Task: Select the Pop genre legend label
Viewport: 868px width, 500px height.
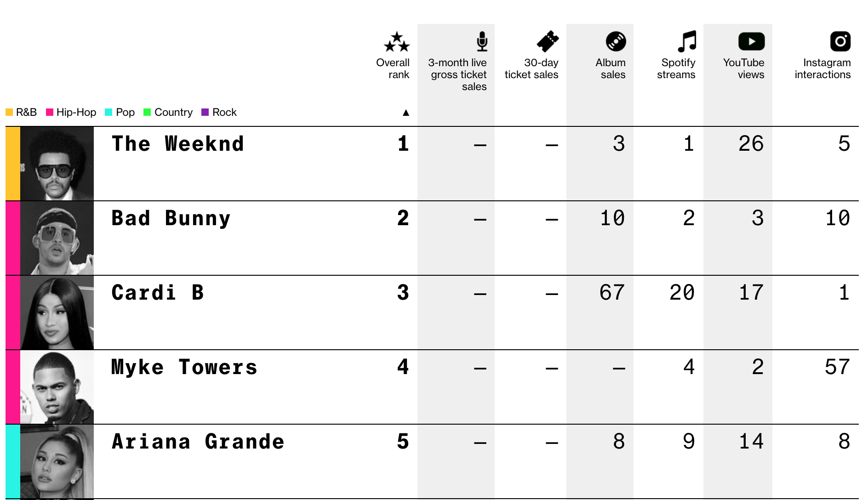Action: pyautogui.click(x=125, y=112)
